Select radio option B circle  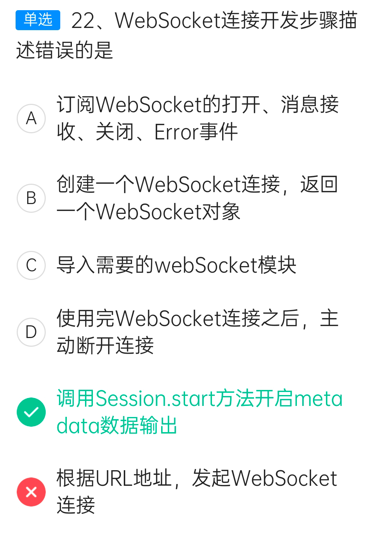[31, 198]
